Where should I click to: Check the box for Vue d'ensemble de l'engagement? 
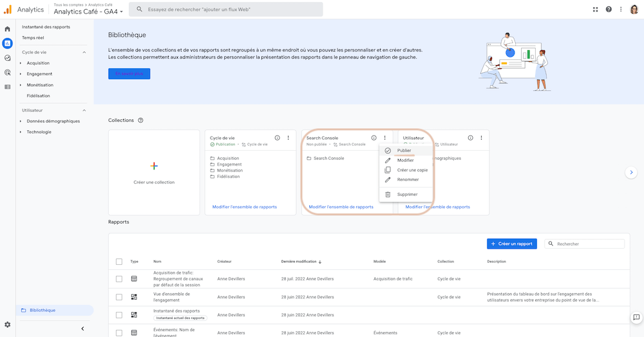[119, 296]
